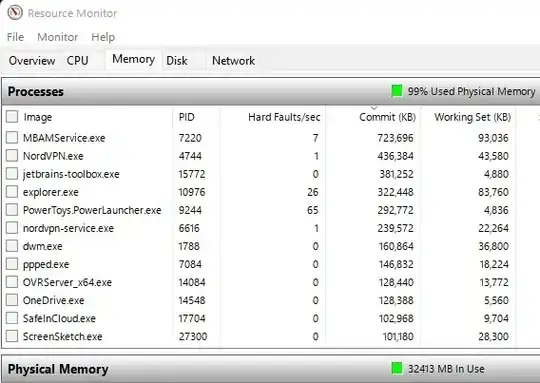Check the ScreenSketch.exe checkbox
The image size is (540, 383).
click(x=12, y=336)
